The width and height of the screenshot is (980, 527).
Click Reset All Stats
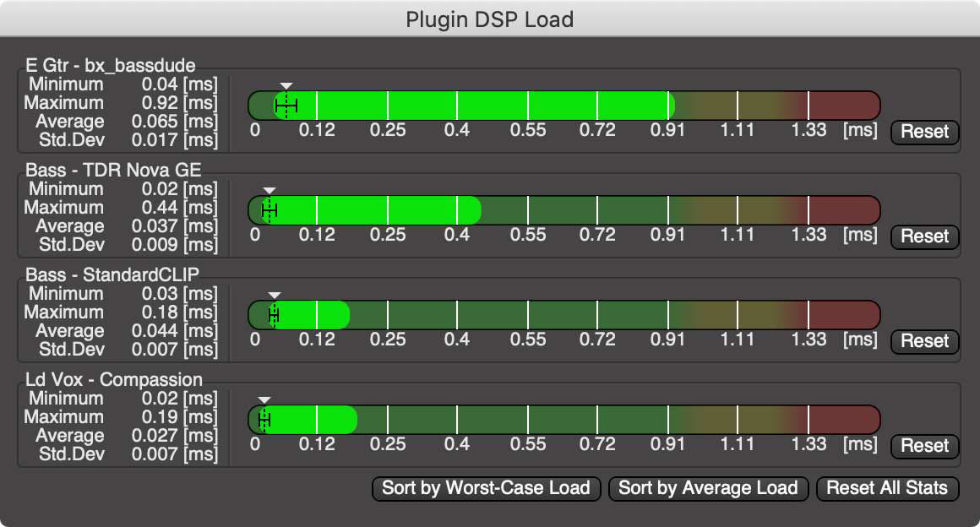(x=887, y=488)
